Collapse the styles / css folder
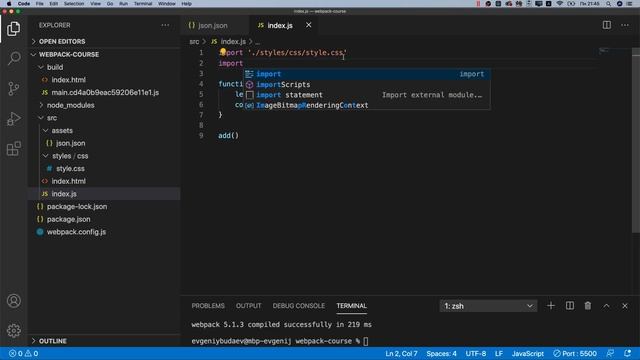This screenshot has height=360, width=640. pos(104,156)
